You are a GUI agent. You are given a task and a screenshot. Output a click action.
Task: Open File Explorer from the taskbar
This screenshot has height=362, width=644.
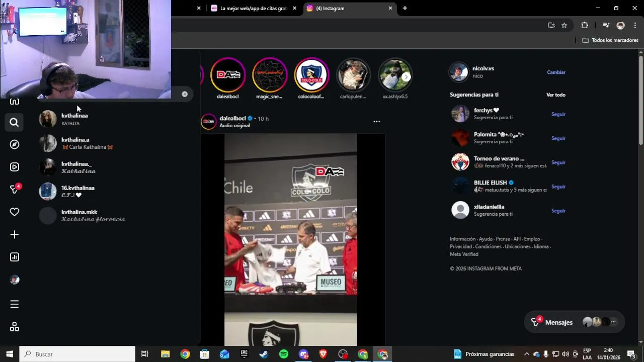[165, 354]
